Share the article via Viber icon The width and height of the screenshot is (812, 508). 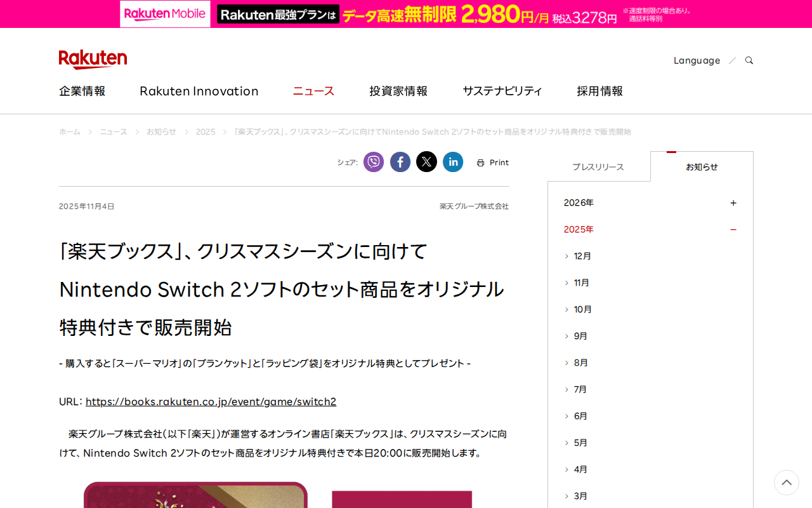pos(374,162)
